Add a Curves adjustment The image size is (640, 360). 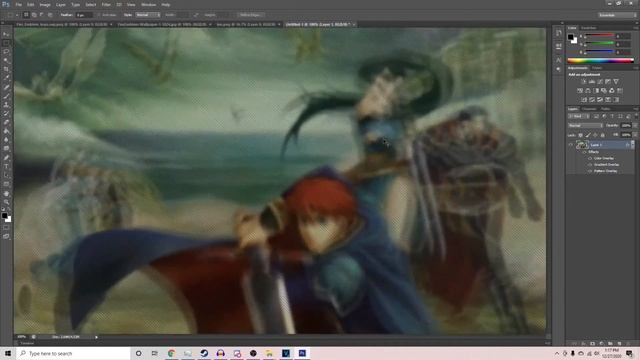600,82
